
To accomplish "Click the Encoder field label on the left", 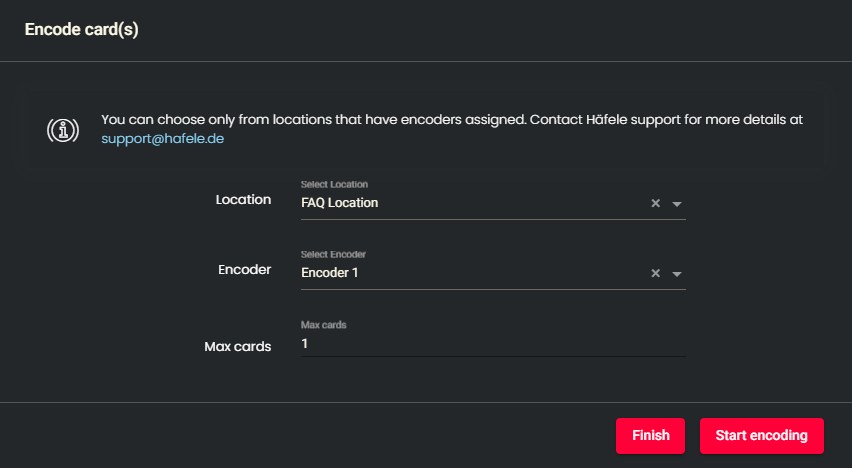I will (x=245, y=269).
